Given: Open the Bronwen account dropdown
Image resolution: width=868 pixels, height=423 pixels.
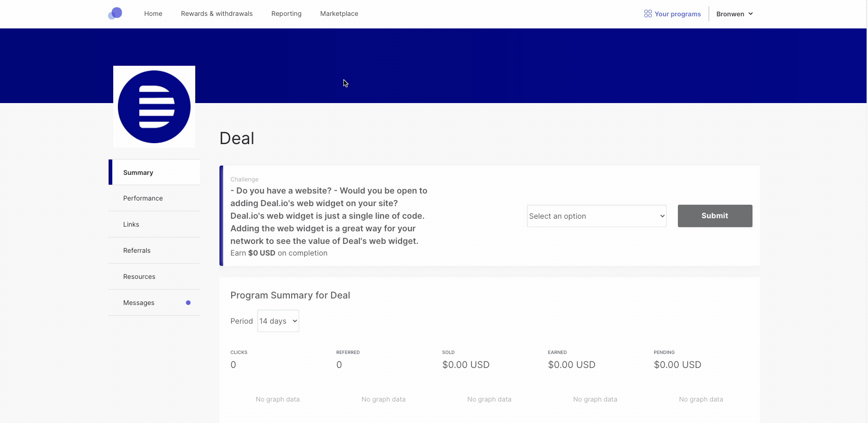Looking at the screenshot, I should pos(734,14).
